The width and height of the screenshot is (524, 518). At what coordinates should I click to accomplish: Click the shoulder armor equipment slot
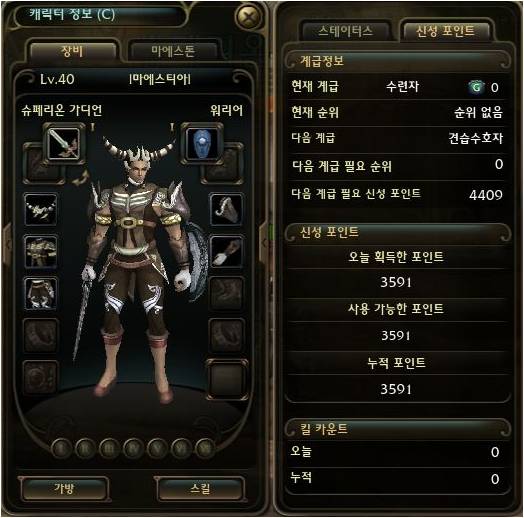[x=226, y=210]
